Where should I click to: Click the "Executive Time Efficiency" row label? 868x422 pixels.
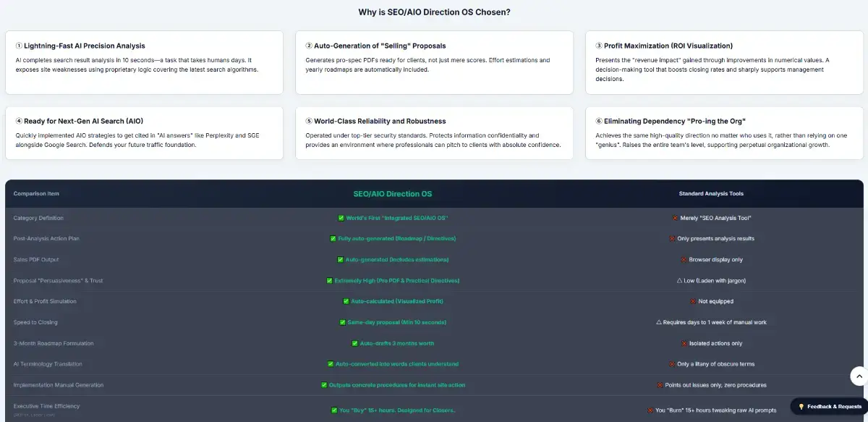[x=46, y=406]
